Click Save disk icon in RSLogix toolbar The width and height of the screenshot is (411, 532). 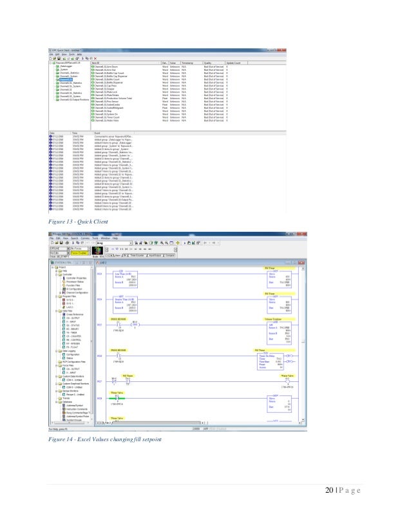click(x=61, y=243)
